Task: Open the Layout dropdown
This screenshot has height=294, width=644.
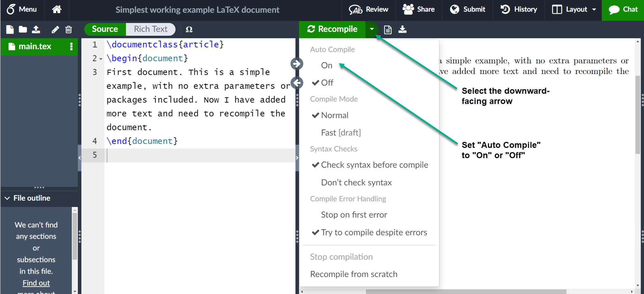Action: [x=574, y=9]
